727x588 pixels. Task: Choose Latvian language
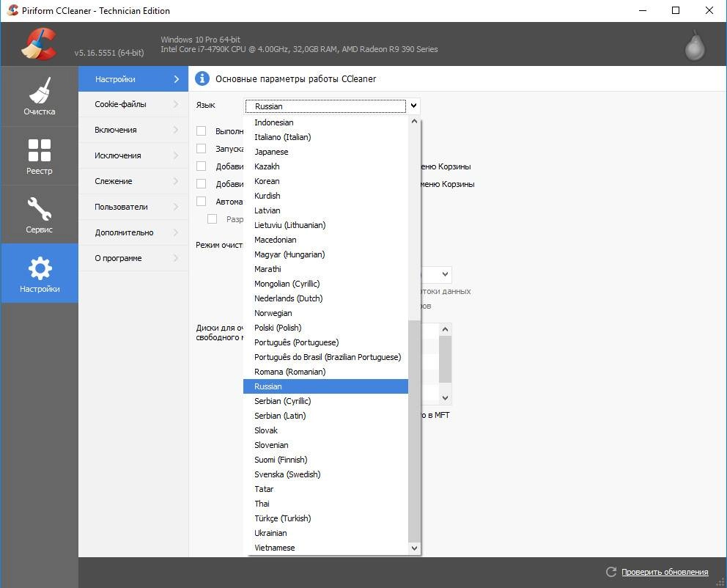(x=325, y=210)
